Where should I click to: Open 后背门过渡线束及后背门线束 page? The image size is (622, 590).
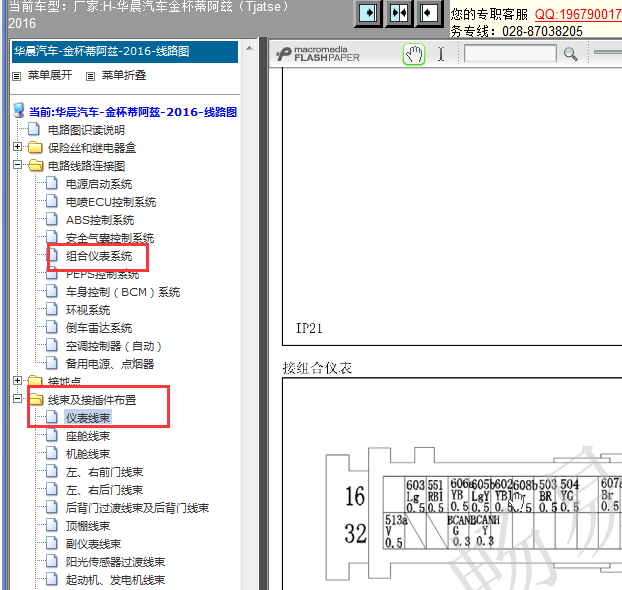[137, 508]
